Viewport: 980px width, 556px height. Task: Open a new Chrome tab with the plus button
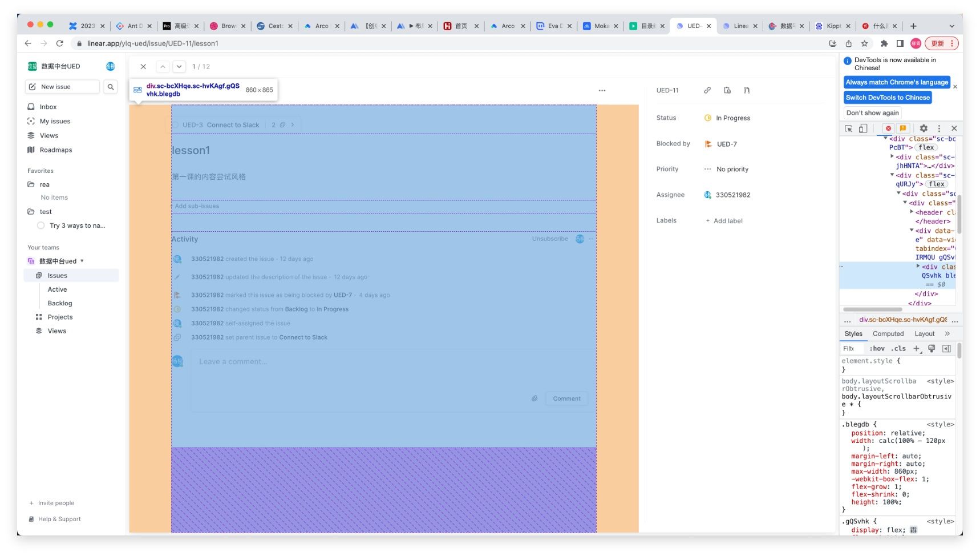tap(913, 26)
